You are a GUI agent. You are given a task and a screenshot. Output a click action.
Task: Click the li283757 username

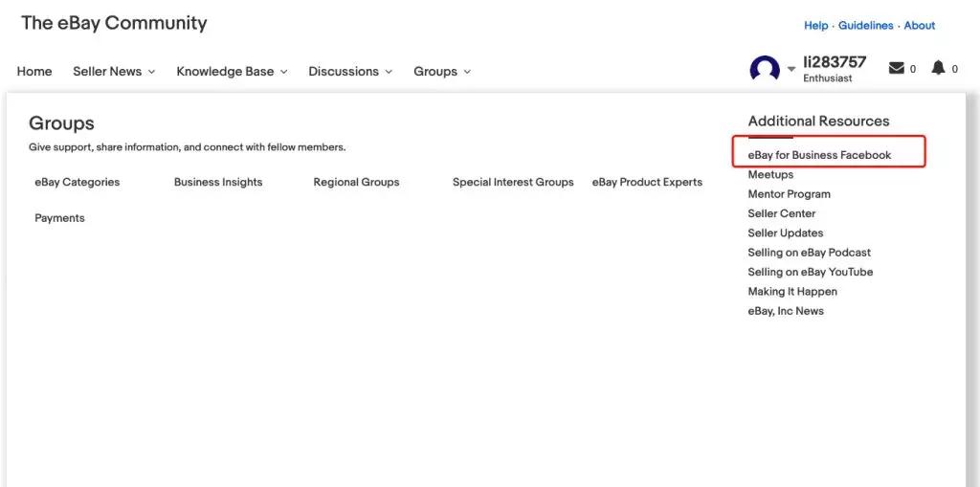(834, 62)
